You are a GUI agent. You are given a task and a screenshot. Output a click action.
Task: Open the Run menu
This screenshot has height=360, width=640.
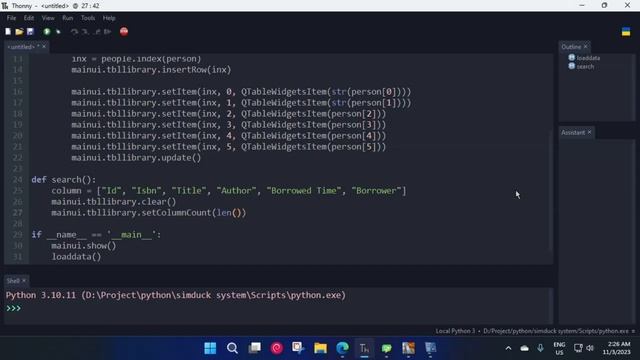point(67,18)
